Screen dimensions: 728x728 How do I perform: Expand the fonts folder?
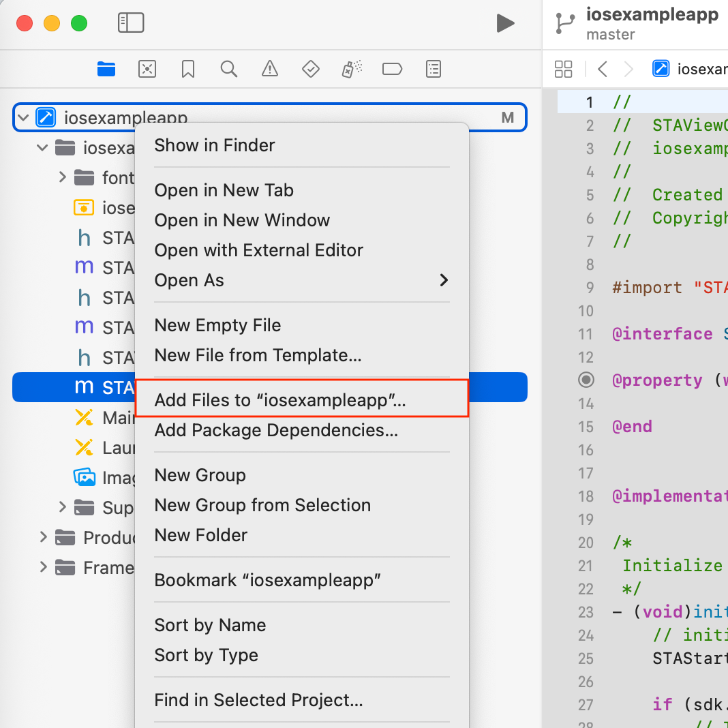[62, 177]
